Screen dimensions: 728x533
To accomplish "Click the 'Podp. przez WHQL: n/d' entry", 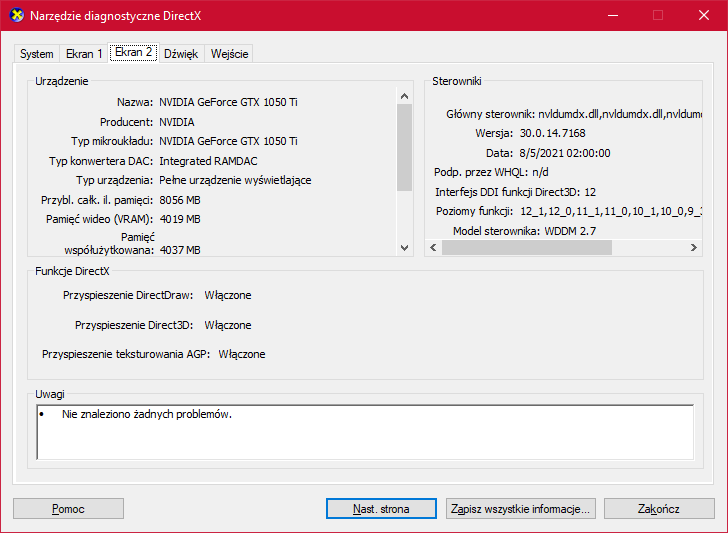I will click(x=491, y=172).
